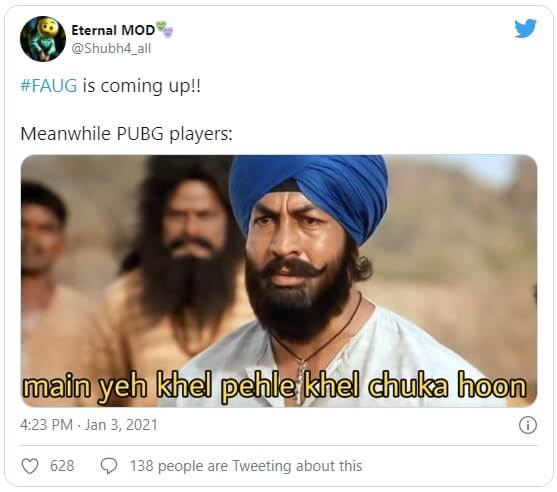Click the Eternal MOD display name
This screenshot has height=492, width=557.
click(113, 30)
